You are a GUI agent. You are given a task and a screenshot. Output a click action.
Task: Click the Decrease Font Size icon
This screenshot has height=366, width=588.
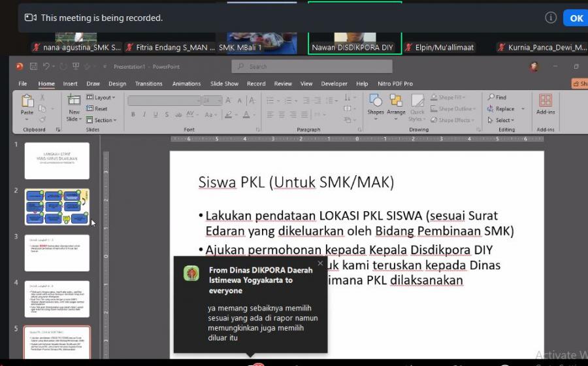(239, 101)
